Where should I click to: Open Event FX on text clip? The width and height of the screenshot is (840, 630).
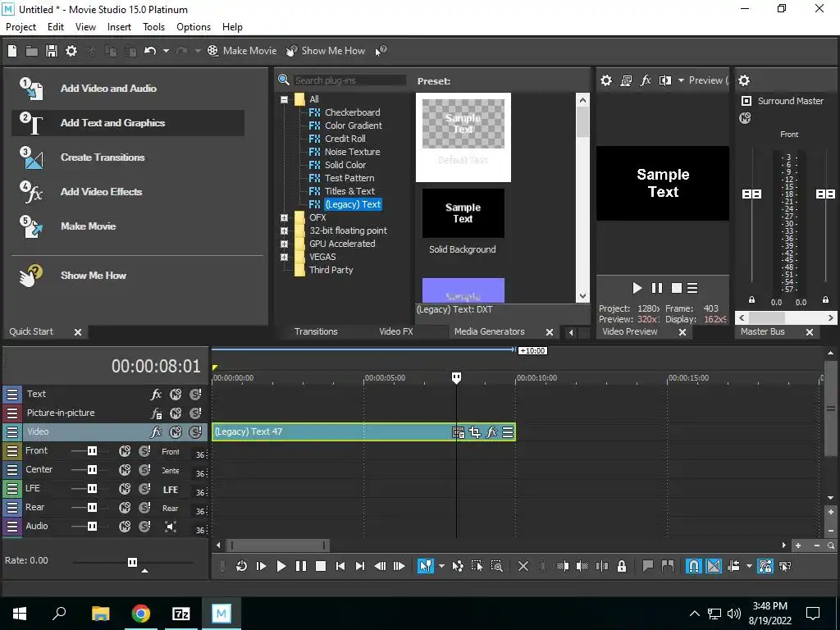pos(491,432)
